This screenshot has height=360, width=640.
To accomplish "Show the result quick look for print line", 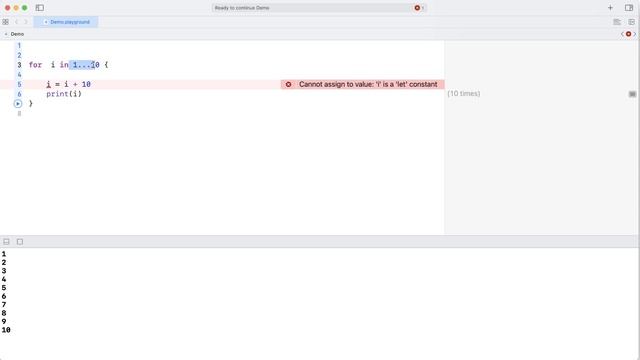I will (632, 94).
